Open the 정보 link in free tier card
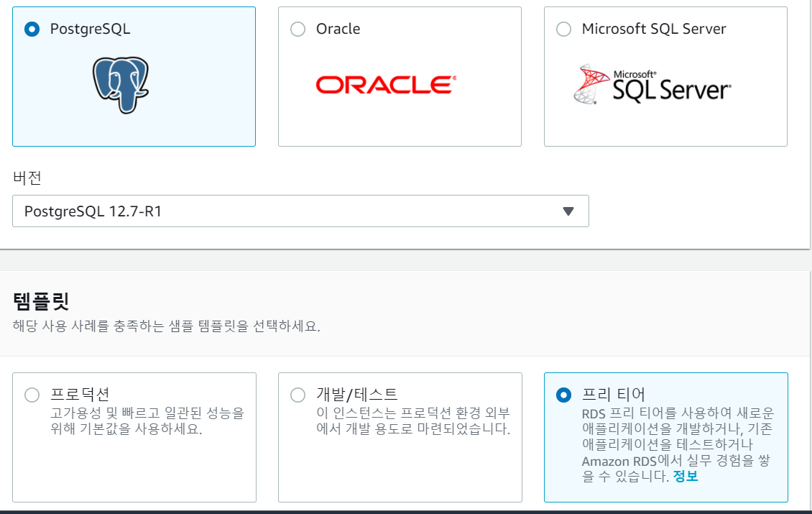 pos(685,476)
